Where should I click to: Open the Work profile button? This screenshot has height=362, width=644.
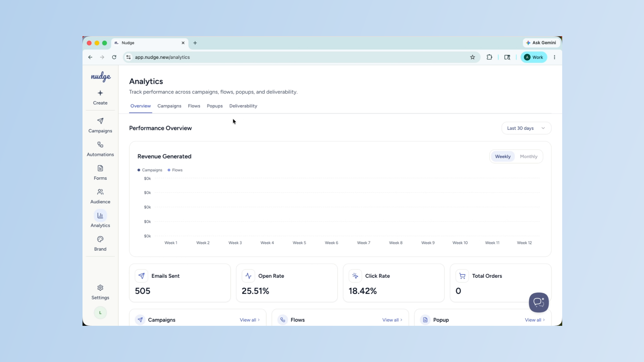coord(534,57)
